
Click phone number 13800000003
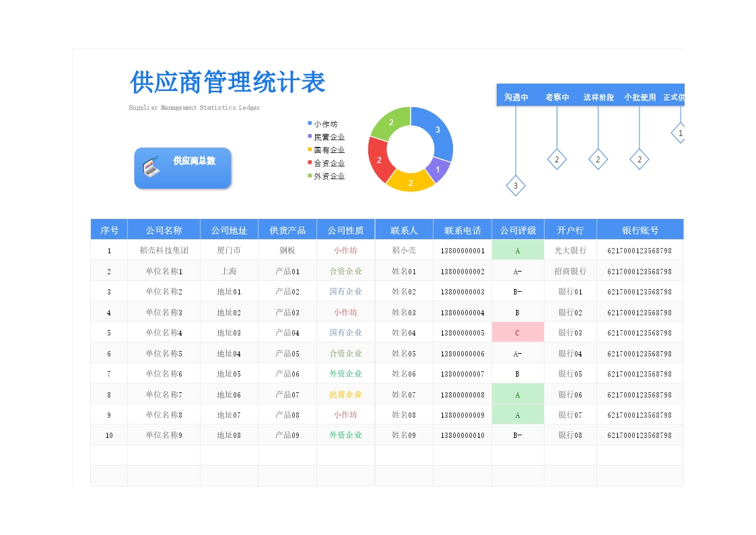click(x=462, y=292)
